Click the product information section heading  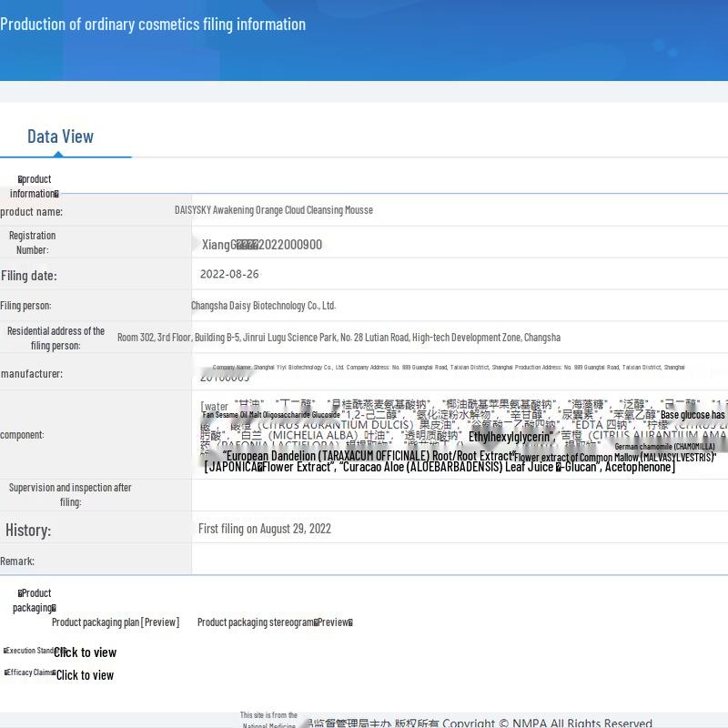pyautogui.click(x=34, y=187)
